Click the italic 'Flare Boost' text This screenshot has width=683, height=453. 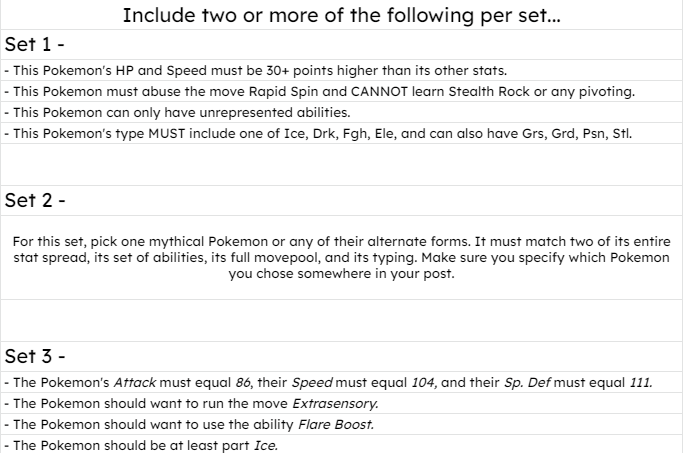coord(336,424)
